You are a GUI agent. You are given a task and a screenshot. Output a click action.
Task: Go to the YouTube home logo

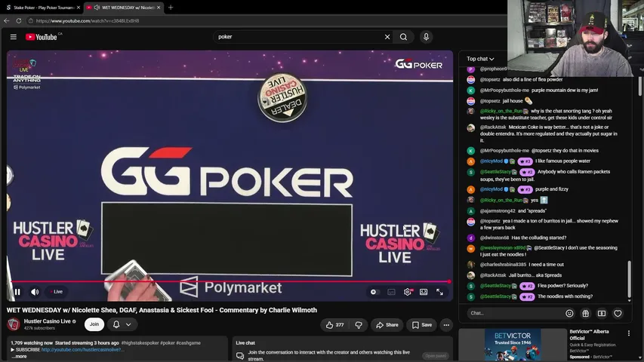tap(41, 37)
